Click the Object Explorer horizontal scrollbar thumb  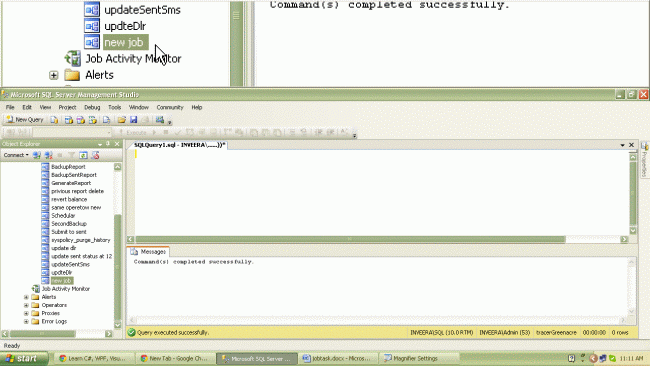pyautogui.click(x=42, y=334)
